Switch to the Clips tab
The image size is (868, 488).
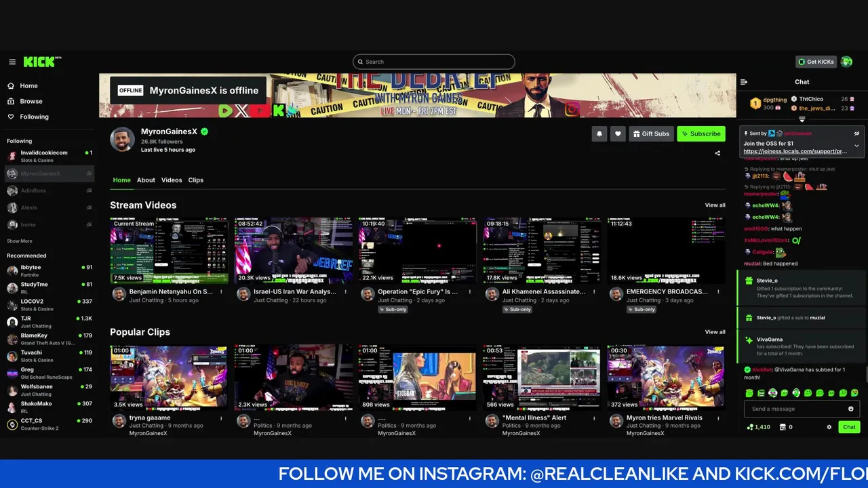[196, 180]
